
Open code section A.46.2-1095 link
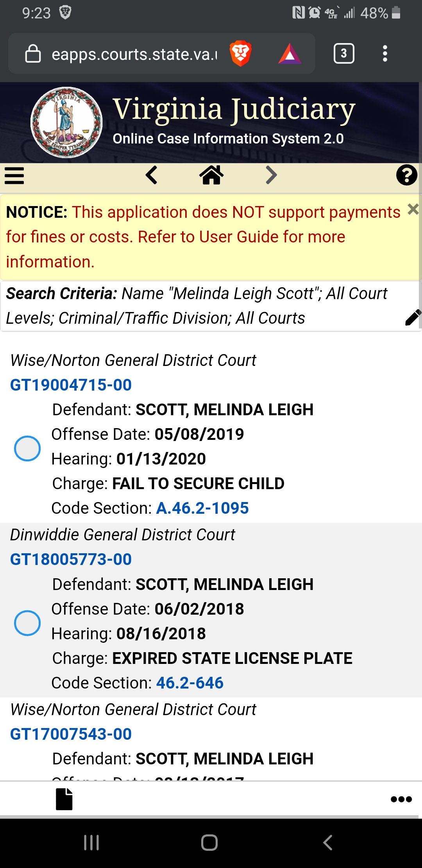[202, 508]
